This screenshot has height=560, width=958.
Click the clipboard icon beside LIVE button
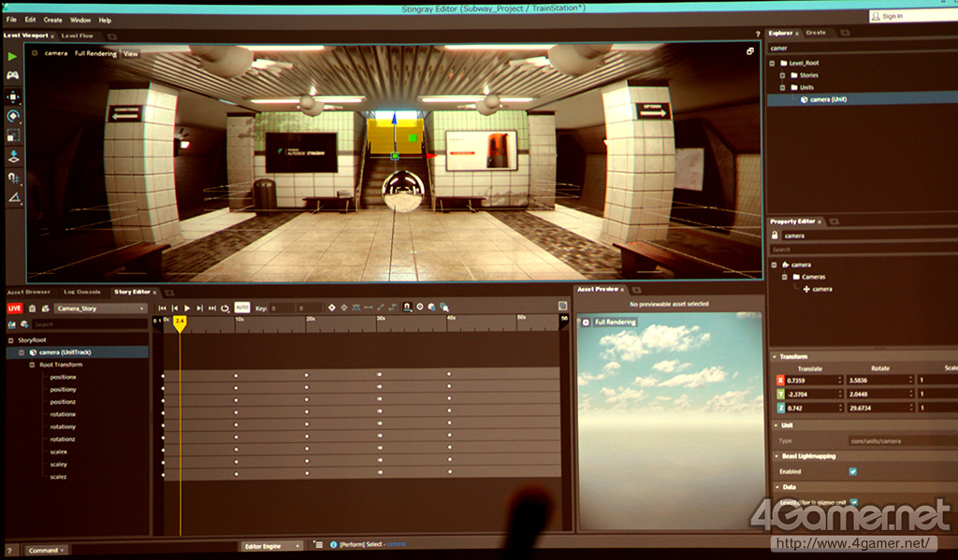pos(33,309)
